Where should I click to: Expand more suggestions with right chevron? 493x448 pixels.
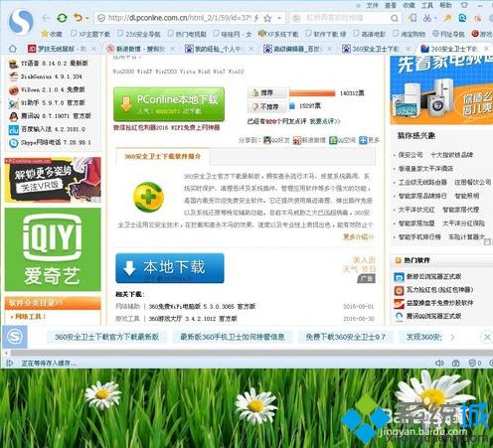pyautogui.click(x=452, y=338)
